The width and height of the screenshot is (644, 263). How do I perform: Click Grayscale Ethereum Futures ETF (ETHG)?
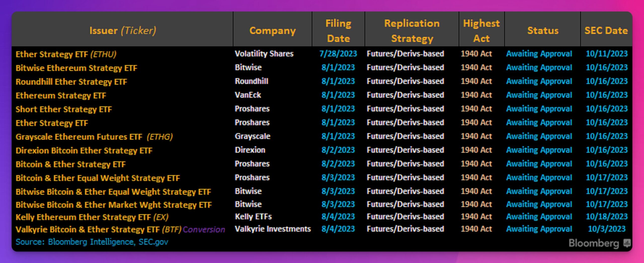point(94,137)
